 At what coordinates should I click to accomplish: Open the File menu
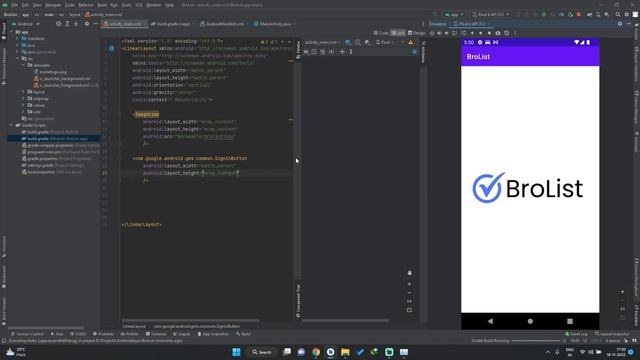pyautogui.click(x=14, y=5)
